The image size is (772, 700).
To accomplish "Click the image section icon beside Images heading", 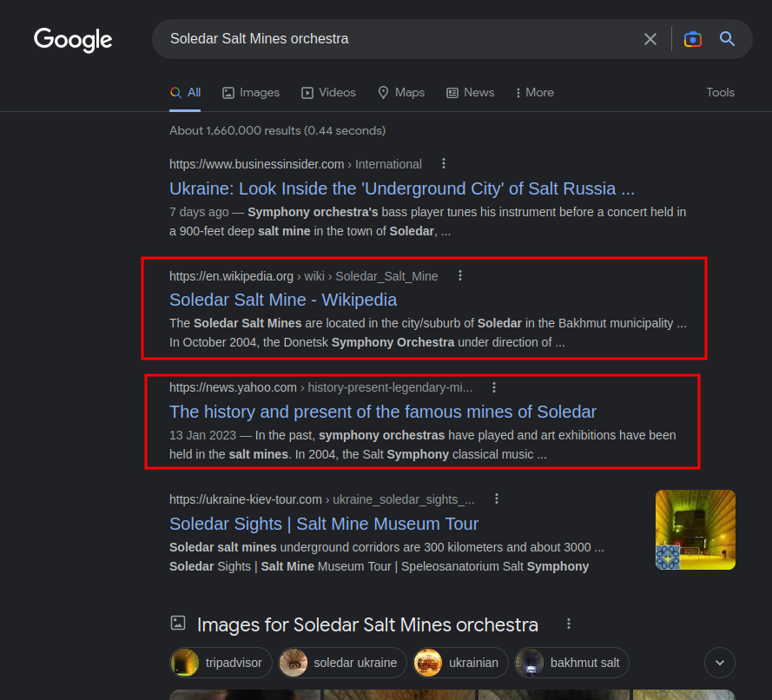I will pyautogui.click(x=178, y=623).
